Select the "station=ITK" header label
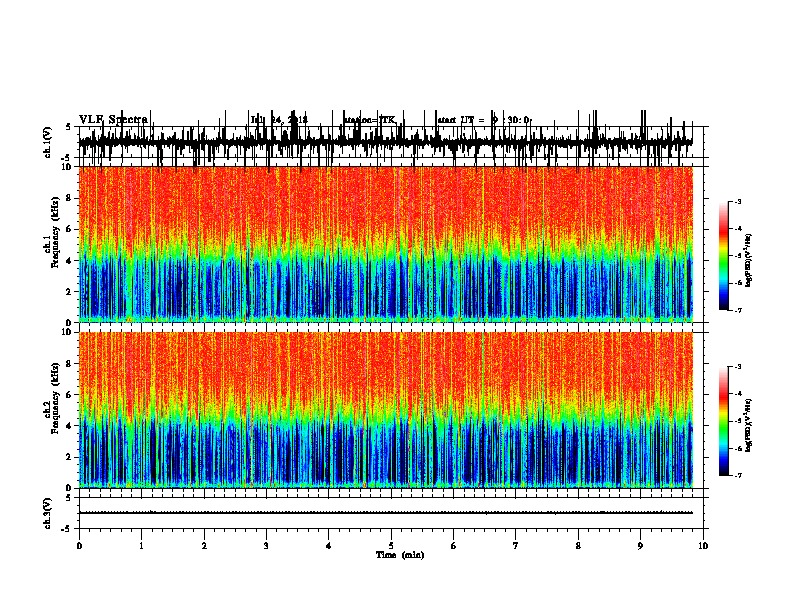Image resolution: width=792 pixels, height=612 pixels. [370, 120]
